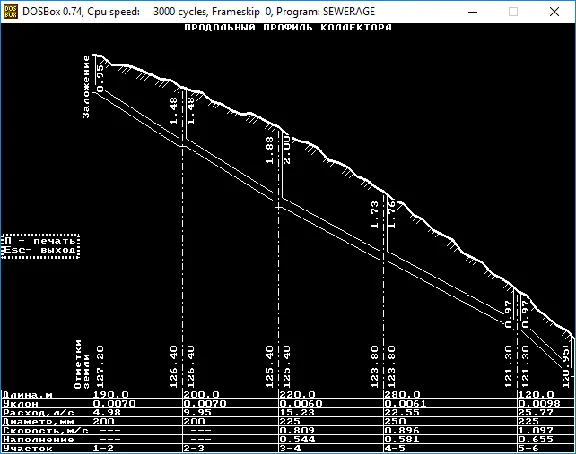Click the vertical 'Отметки земли' label
576x454 pixels.
(x=82, y=364)
